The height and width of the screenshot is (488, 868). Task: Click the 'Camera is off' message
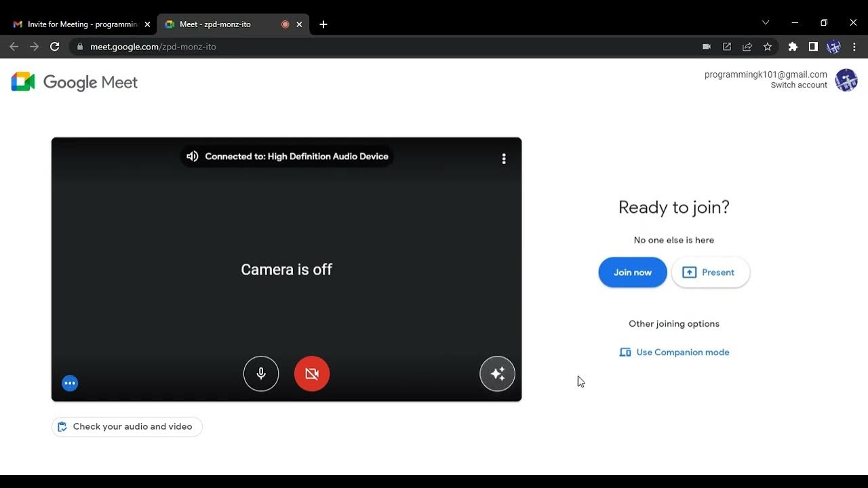(286, 270)
